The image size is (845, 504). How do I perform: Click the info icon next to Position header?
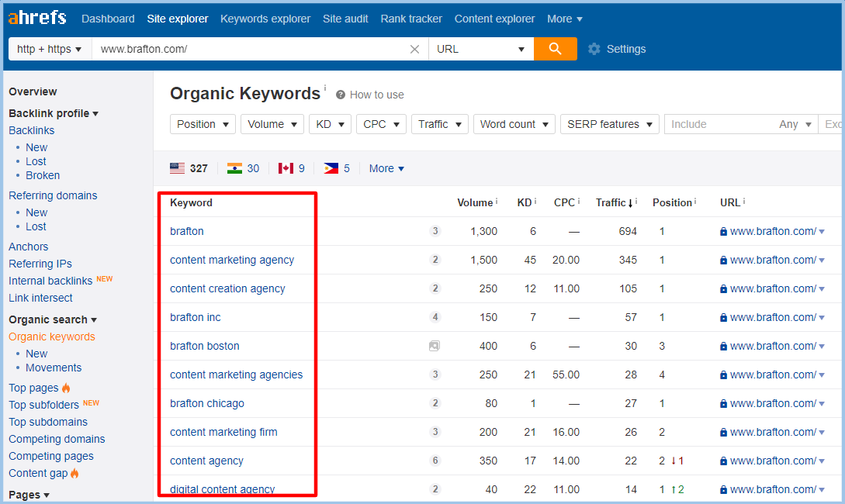pos(695,202)
